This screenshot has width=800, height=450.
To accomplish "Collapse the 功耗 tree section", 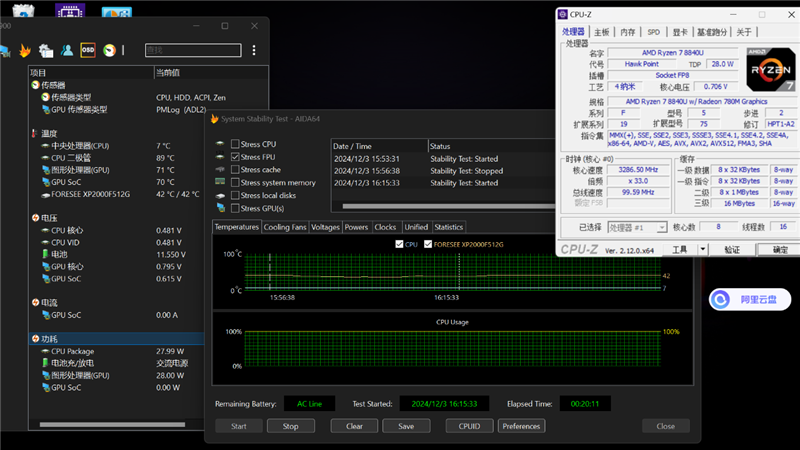I will (x=35, y=339).
